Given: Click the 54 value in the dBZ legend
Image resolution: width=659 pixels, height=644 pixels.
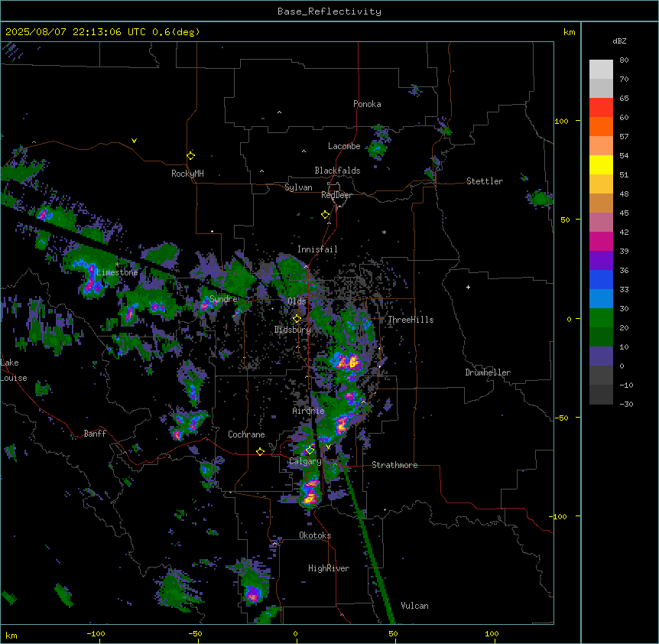Looking at the screenshot, I should coord(624,155).
